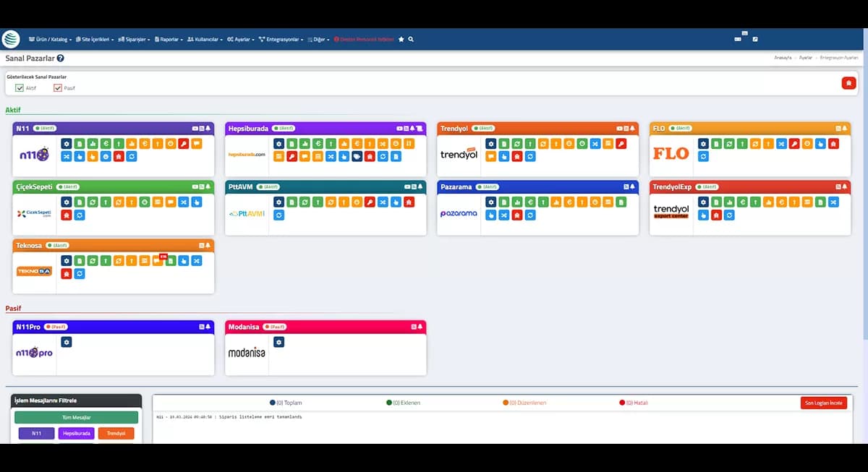The image size is (868, 472).
Task: Click the FLO logo thumbnail
Action: (x=671, y=153)
